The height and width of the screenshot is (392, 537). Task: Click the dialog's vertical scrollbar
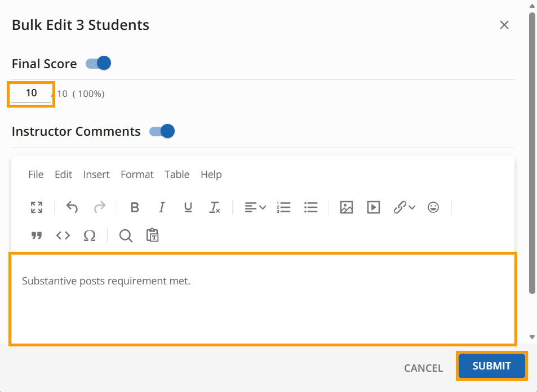[532, 152]
